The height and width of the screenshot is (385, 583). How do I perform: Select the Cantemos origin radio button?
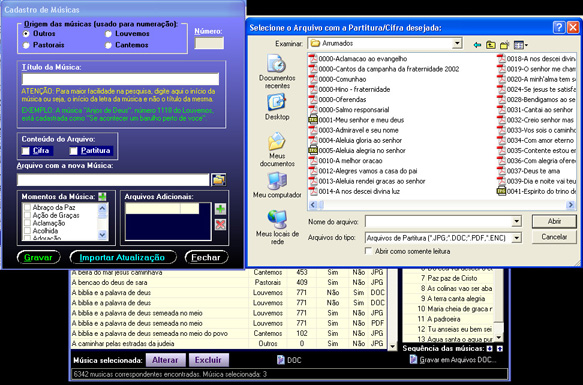[x=108, y=45]
